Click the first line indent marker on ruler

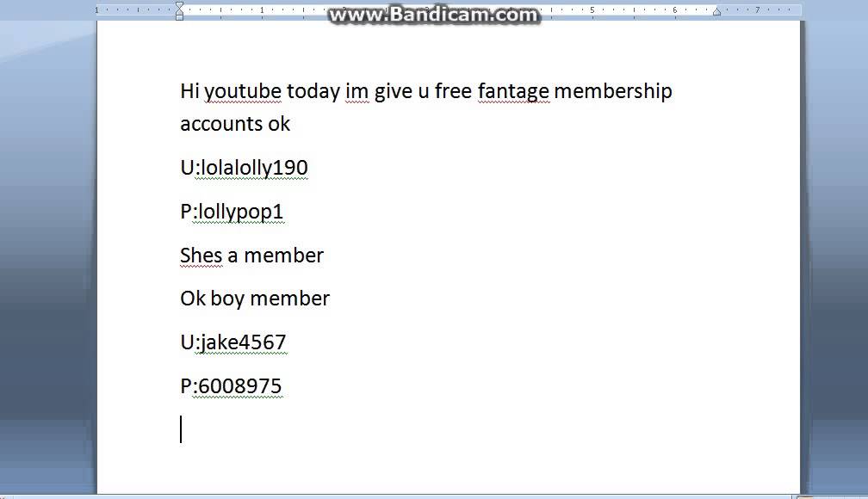[179, 5]
